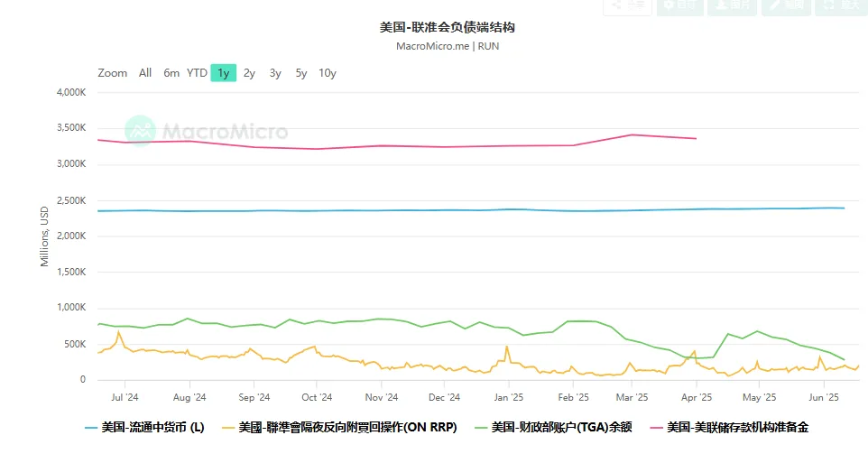This screenshot has height=463, width=868.
Task: Toggle the ON RRP series in legend
Action: [339, 428]
